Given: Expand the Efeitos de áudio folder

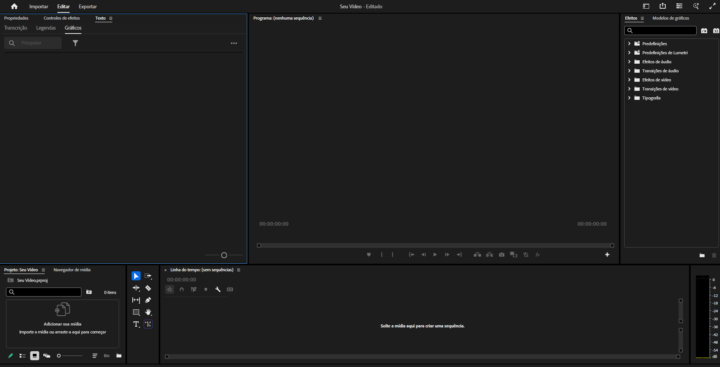Looking at the screenshot, I should pos(629,62).
